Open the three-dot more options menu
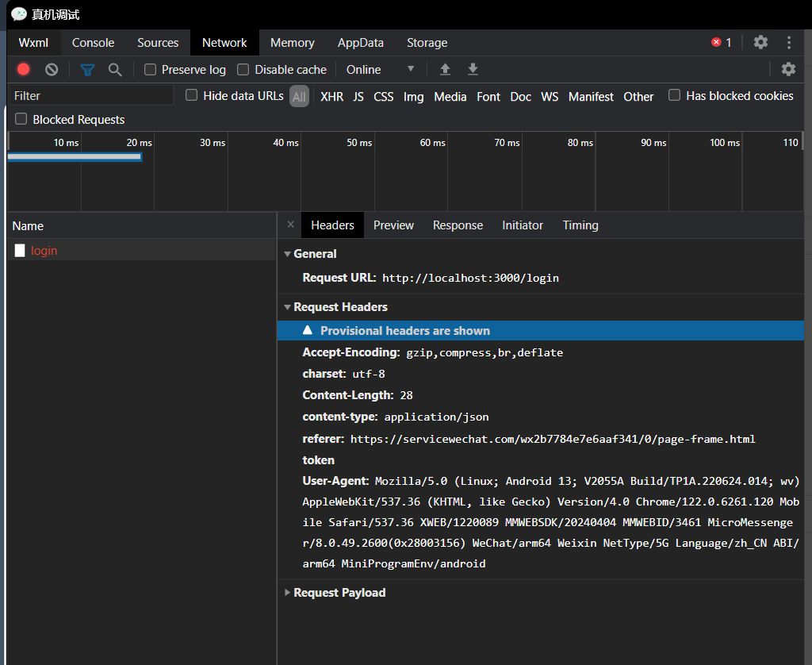The height and width of the screenshot is (665, 812). pos(789,43)
